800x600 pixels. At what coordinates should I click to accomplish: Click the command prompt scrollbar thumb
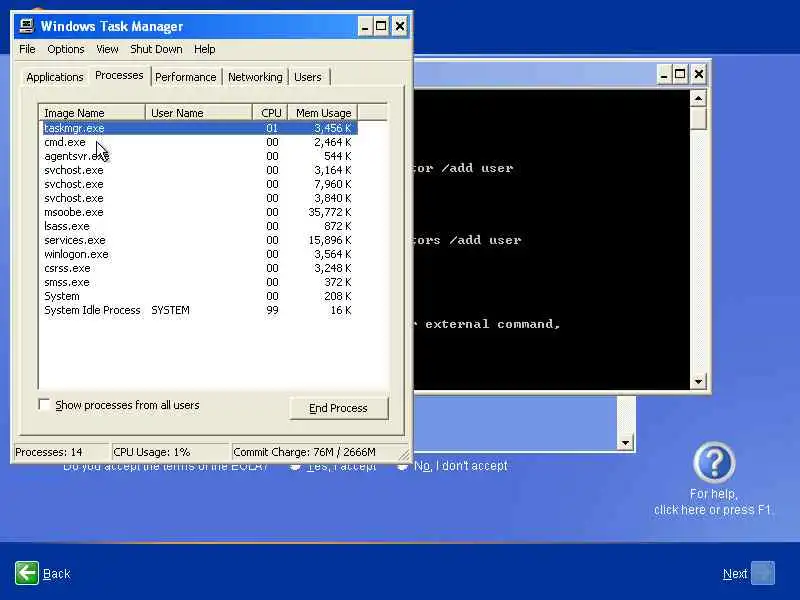tap(698, 118)
